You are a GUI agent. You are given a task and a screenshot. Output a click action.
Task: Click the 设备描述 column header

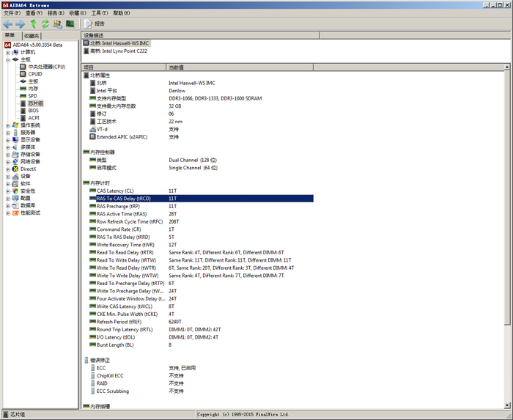(x=200, y=35)
